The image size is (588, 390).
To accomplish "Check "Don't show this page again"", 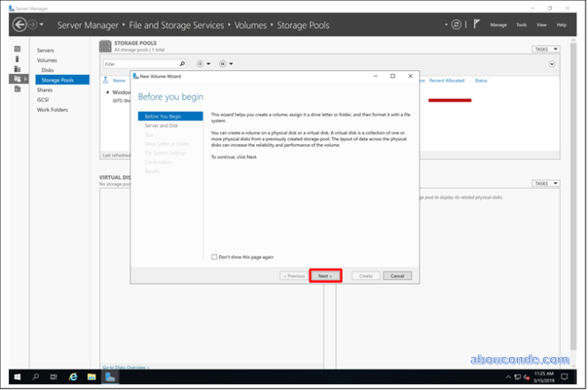I will click(215, 257).
